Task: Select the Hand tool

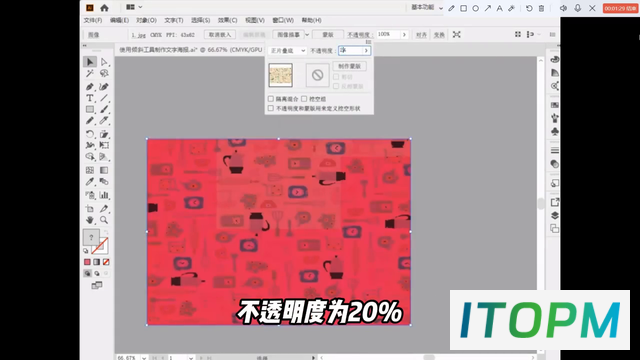Action: [89, 220]
